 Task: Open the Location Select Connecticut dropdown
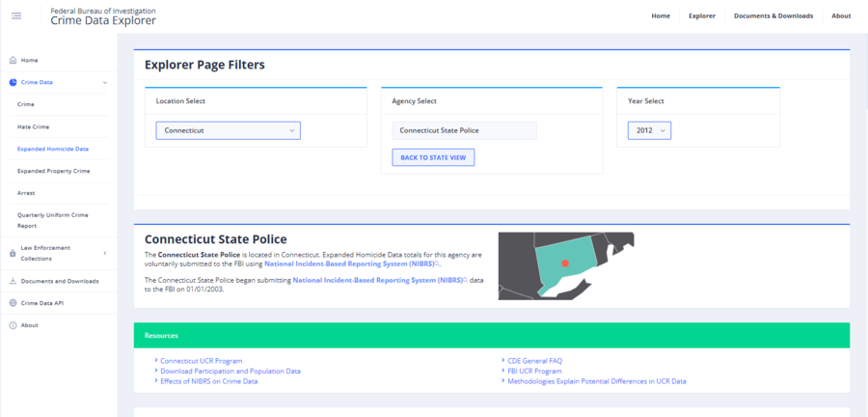(228, 130)
